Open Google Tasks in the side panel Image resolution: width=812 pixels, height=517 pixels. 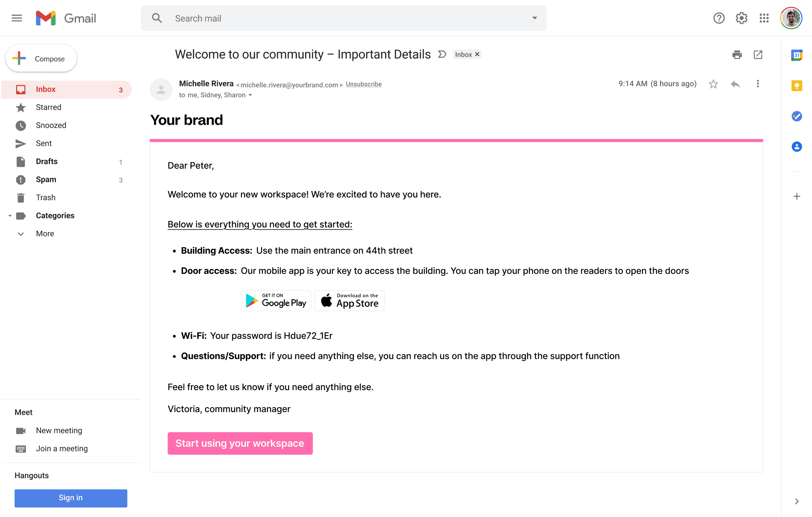coord(796,116)
